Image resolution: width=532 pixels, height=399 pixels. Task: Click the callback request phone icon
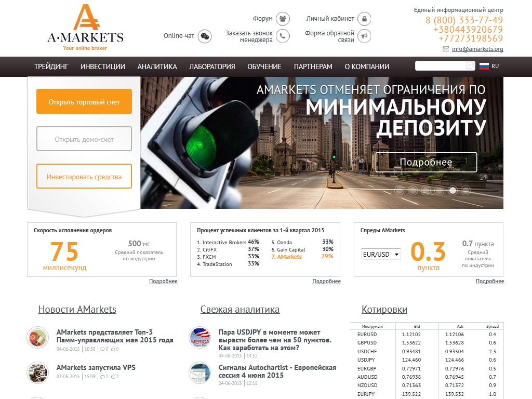pos(283,36)
